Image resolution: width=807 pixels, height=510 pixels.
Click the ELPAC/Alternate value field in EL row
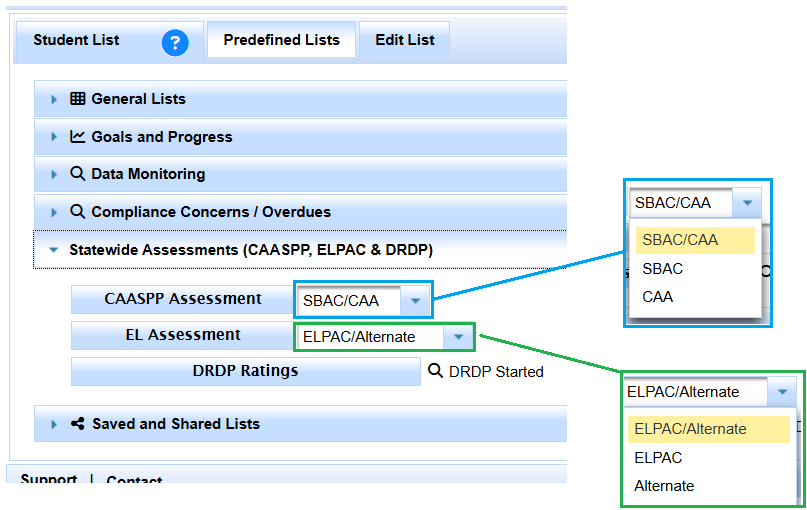point(371,337)
